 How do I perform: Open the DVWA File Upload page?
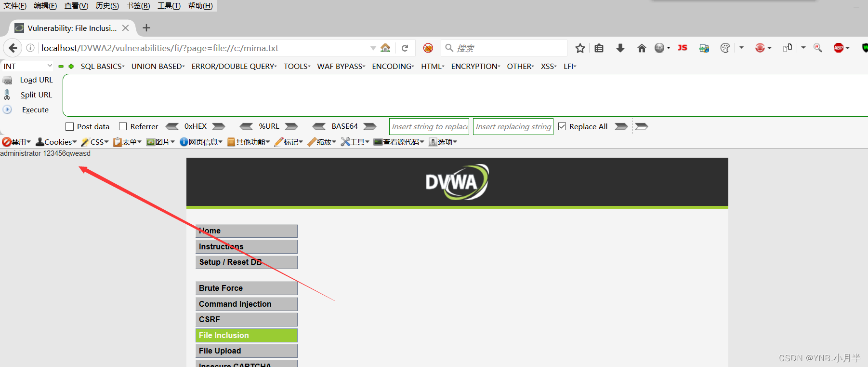[247, 351]
